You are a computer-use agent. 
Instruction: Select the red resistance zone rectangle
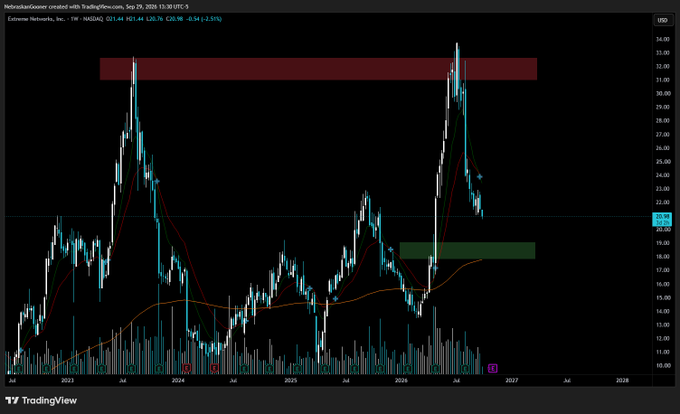pyautogui.click(x=318, y=69)
